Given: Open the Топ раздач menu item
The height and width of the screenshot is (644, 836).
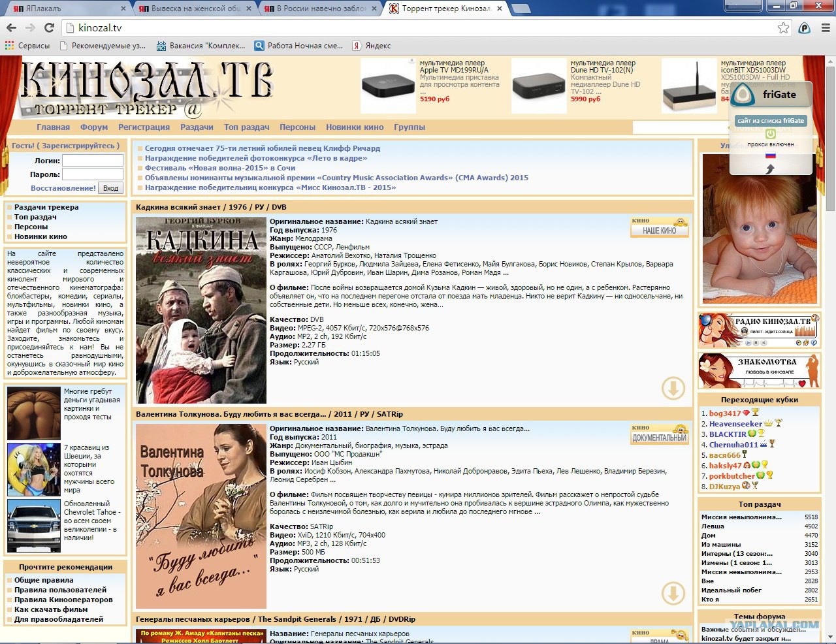Looking at the screenshot, I should [246, 127].
